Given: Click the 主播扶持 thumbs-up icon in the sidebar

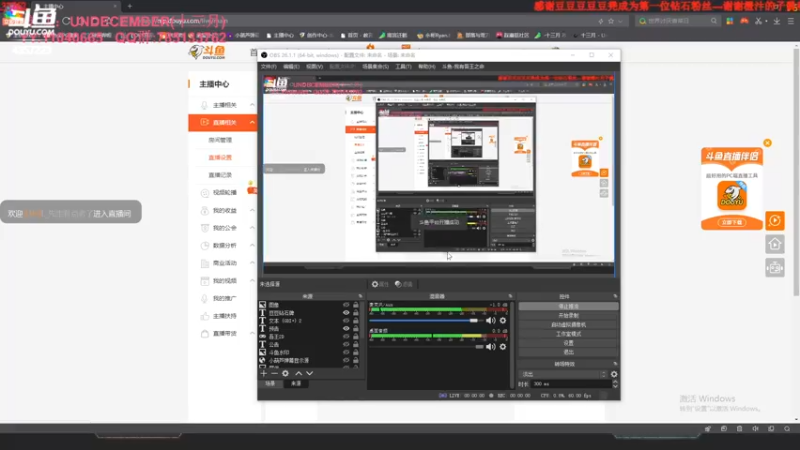Looking at the screenshot, I should 205,316.
